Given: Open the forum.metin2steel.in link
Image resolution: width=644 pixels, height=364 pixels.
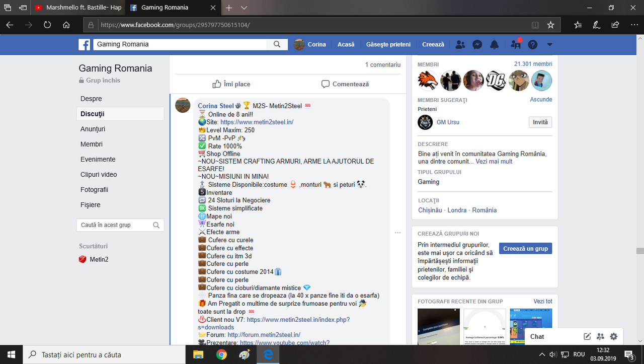Looking at the screenshot, I should pyautogui.click(x=264, y=335).
